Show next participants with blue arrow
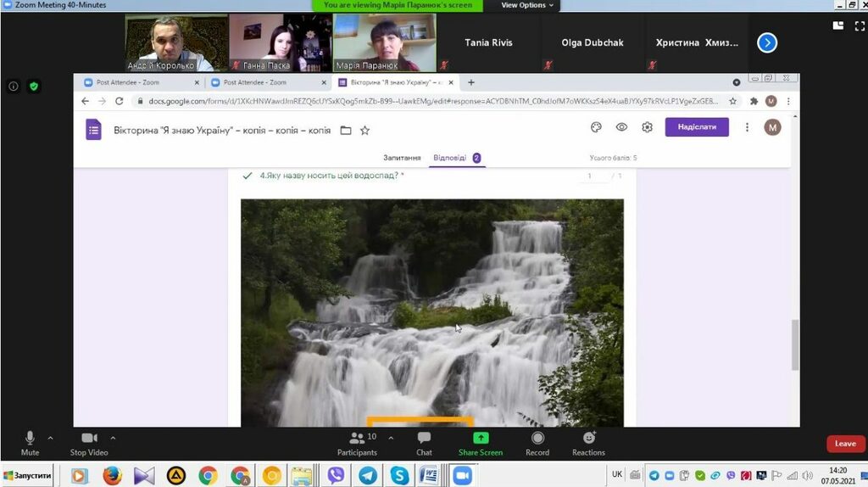The image size is (868, 487). coord(767,42)
